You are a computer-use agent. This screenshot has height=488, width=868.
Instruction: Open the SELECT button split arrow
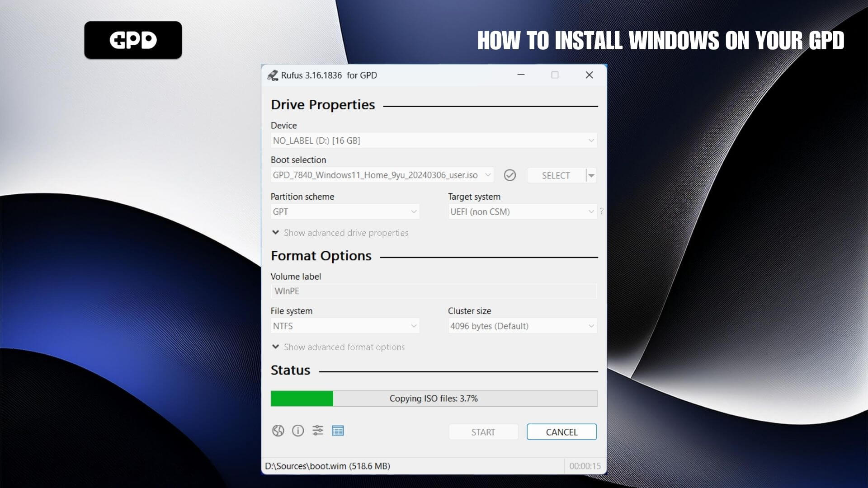point(591,175)
